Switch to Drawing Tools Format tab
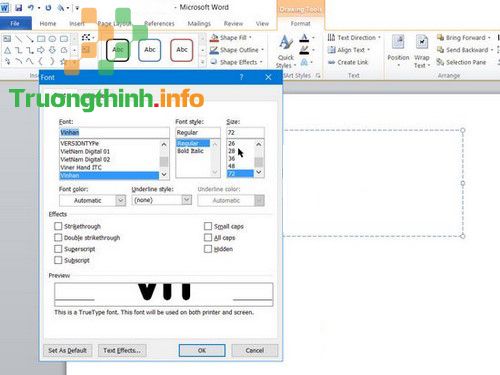500x375 pixels. pos(300,24)
